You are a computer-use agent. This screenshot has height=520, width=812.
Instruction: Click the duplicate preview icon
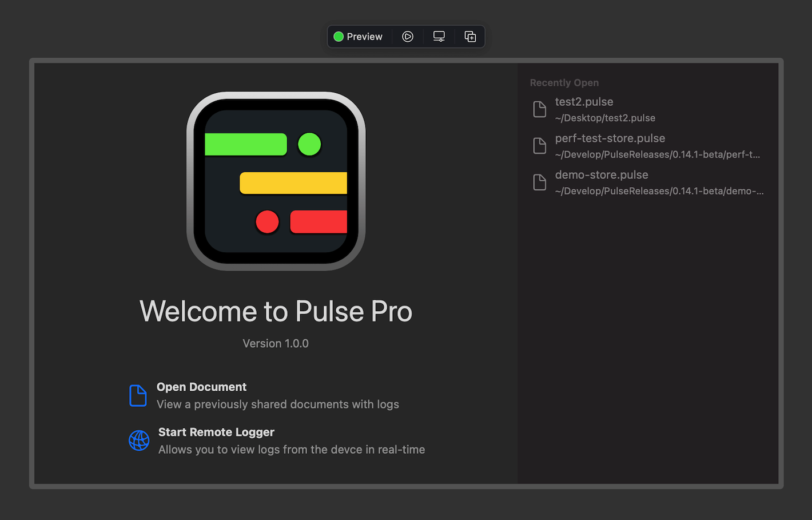point(470,37)
